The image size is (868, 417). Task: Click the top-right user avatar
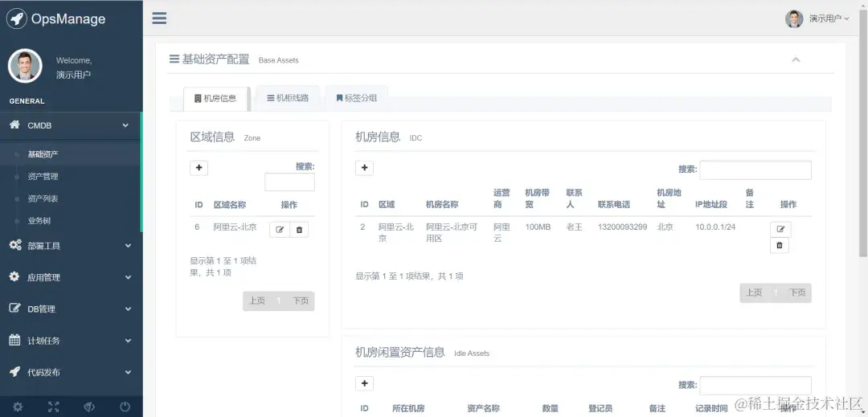pyautogui.click(x=794, y=18)
